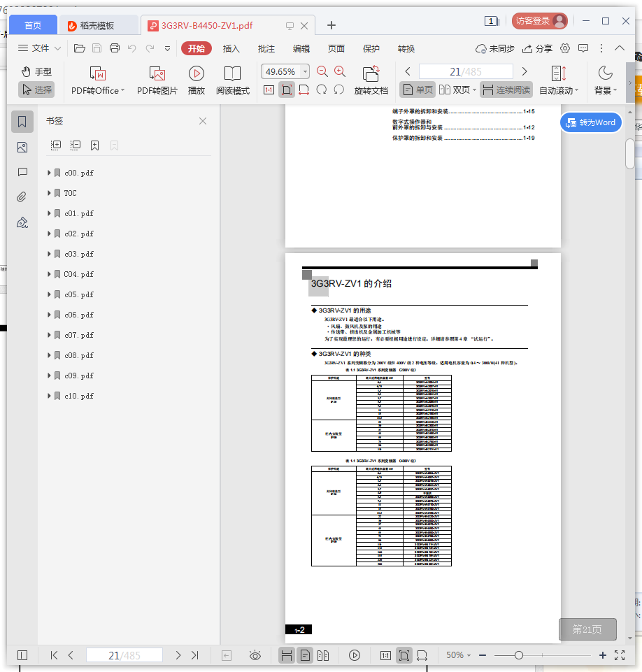
Task: Toggle the bookmark panel sidebar icon
Action: click(x=22, y=122)
